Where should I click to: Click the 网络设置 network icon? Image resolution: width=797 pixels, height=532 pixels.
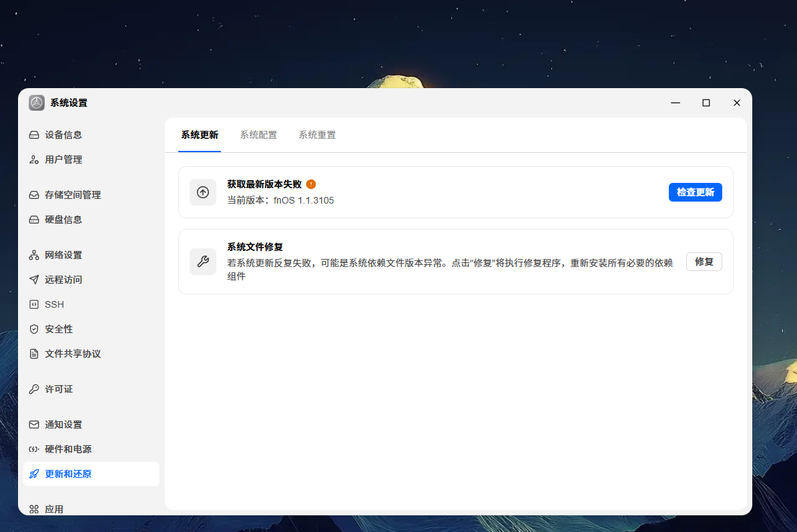point(34,255)
